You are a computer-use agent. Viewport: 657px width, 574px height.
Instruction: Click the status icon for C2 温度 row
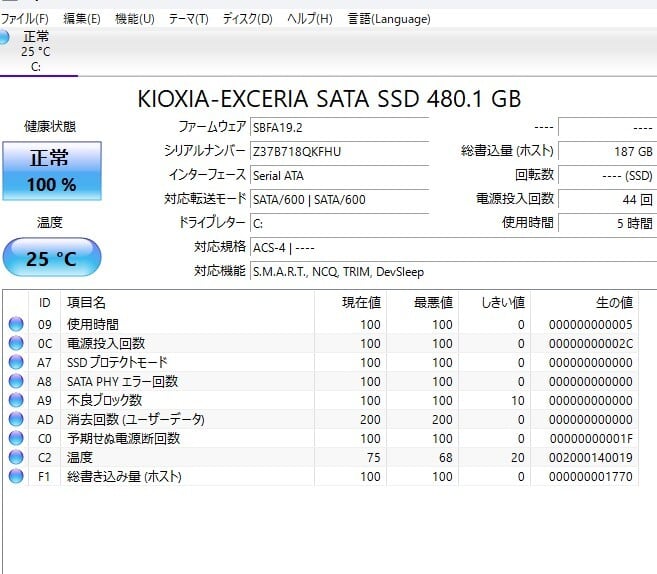16,457
